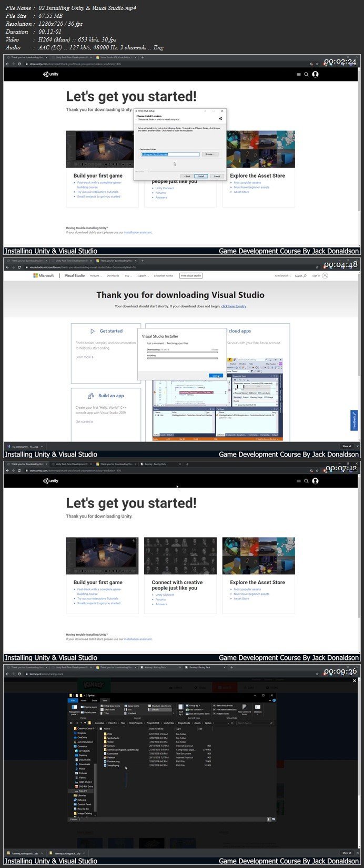The height and width of the screenshot is (868, 364).
Task: Open the Unity Connect link in the 00:07:12 frame
Action: click(x=165, y=595)
